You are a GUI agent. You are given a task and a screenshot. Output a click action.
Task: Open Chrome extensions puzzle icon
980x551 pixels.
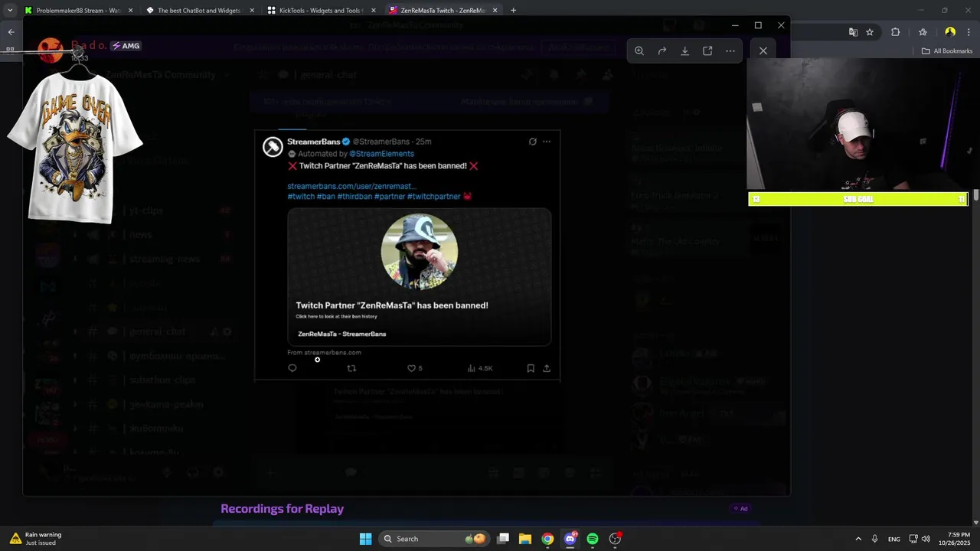pos(895,32)
